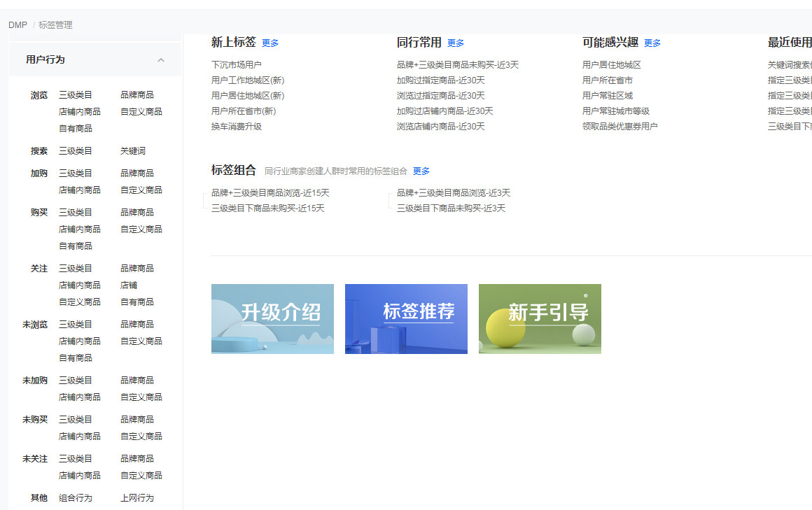This screenshot has height=510, width=812.
Task: Select 店铺 under the 关注 category
Action: tap(129, 285)
